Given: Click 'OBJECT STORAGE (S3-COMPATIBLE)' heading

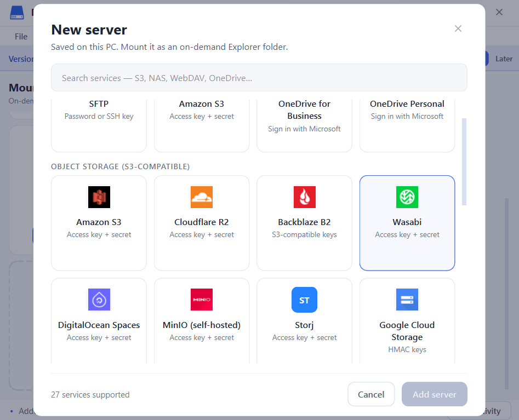Looking at the screenshot, I should coord(121,166).
